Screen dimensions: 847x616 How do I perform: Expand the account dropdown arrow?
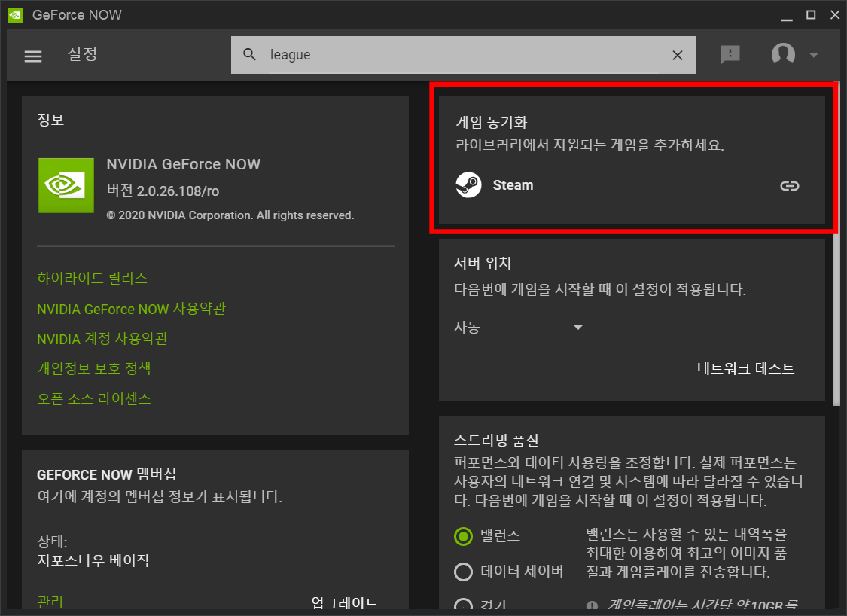[x=814, y=55]
